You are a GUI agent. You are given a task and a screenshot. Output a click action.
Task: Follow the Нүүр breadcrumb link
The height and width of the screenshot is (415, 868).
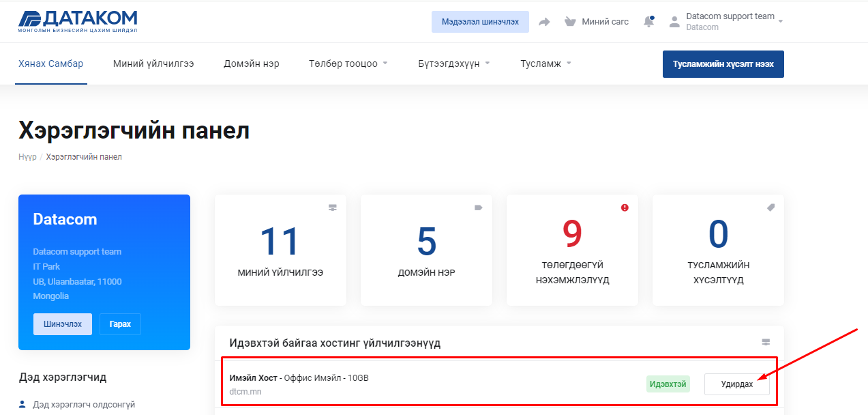coord(27,157)
